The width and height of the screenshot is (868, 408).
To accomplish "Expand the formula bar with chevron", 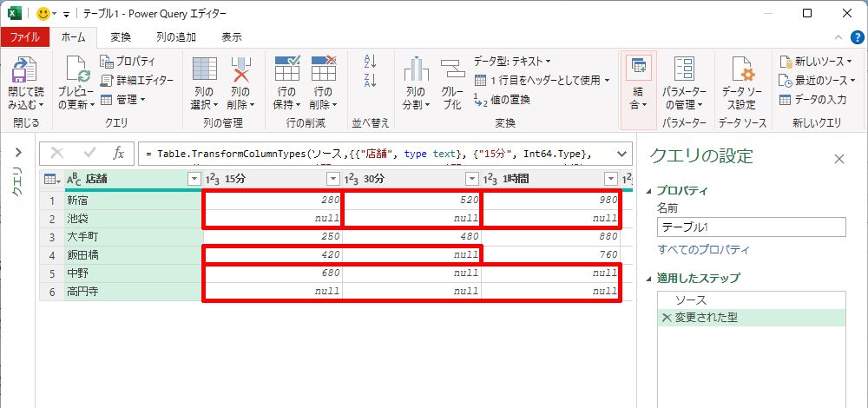I will tap(621, 154).
